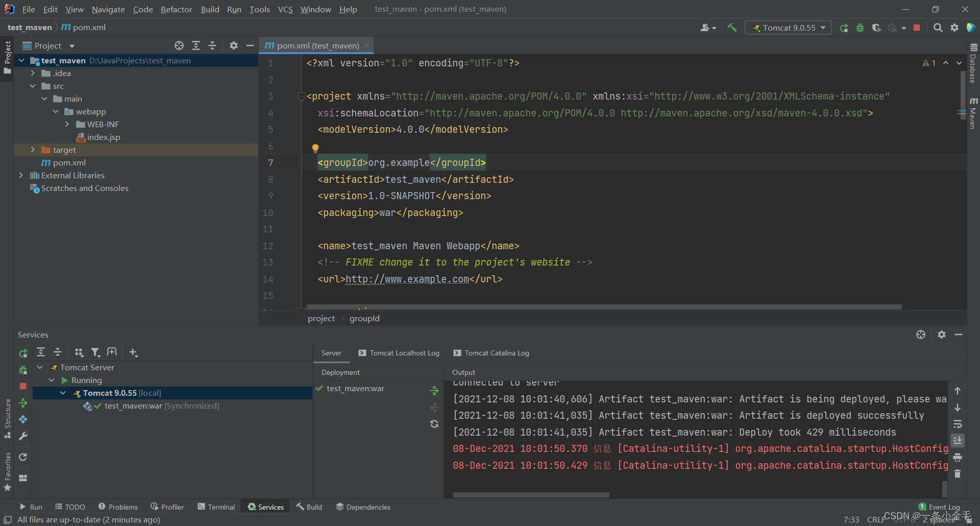Screen dimensions: 980x526
Task: Open Search Everywhere magnifier
Action: (x=938, y=28)
